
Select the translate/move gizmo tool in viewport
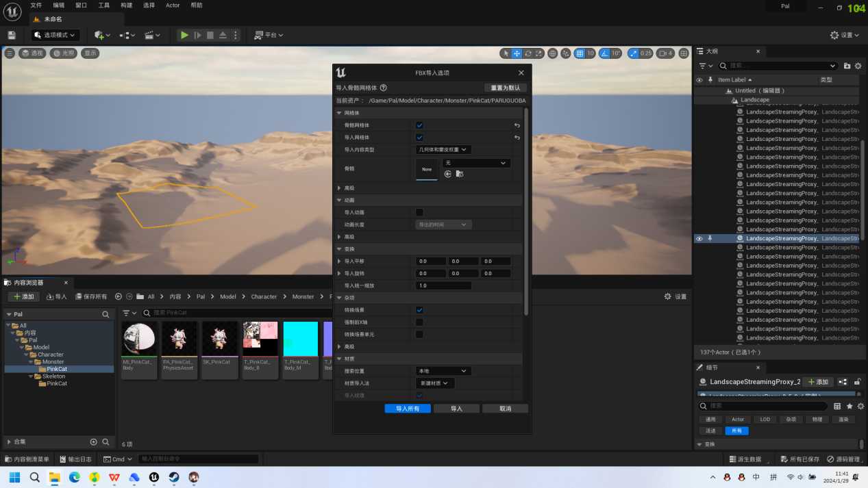point(517,53)
